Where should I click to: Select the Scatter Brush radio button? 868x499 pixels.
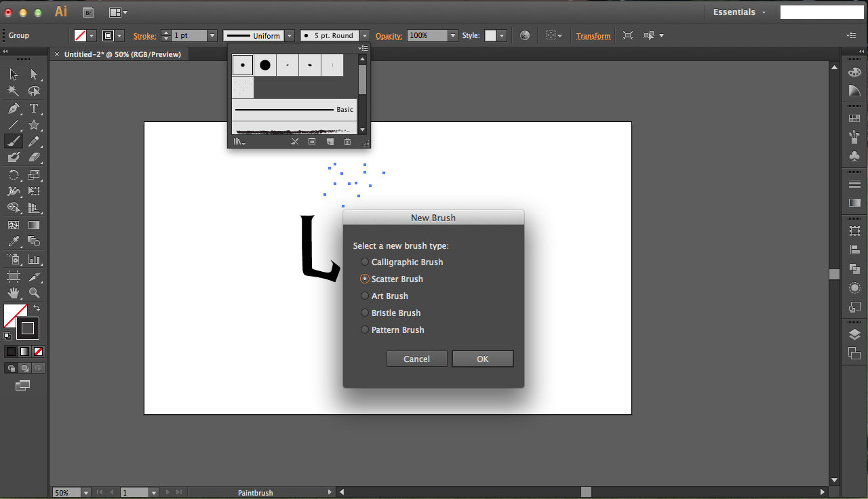tap(365, 279)
